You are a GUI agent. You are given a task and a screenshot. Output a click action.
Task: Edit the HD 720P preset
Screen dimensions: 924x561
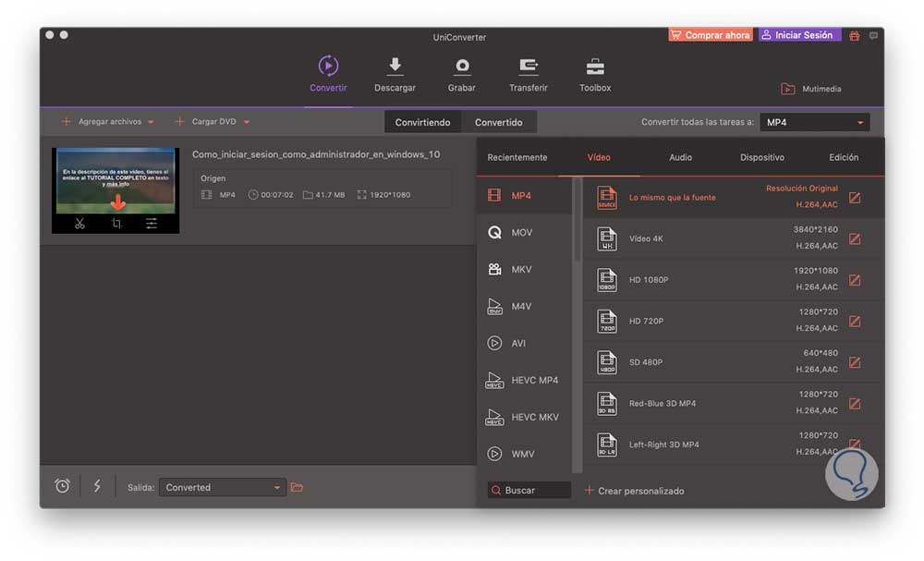pyautogui.click(x=855, y=321)
